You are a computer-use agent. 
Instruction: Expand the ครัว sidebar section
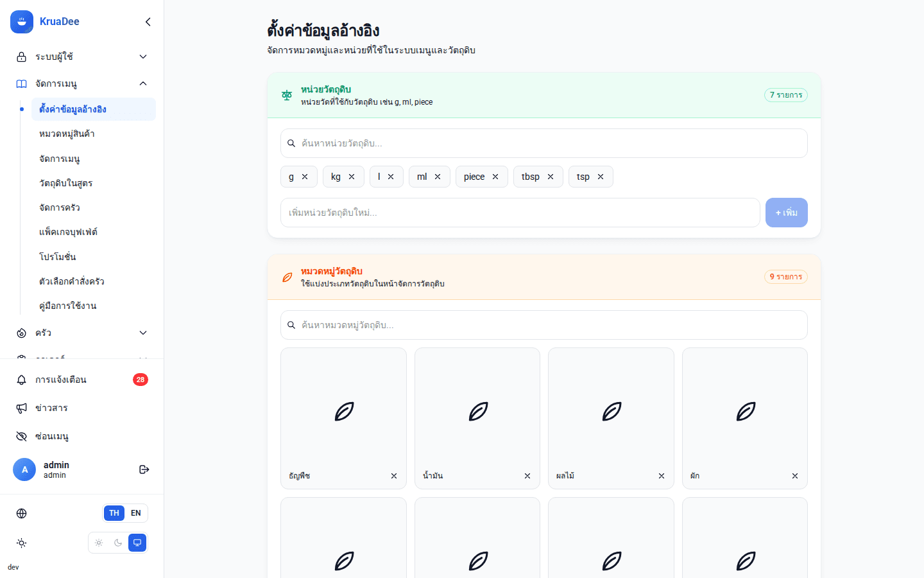[82, 333]
